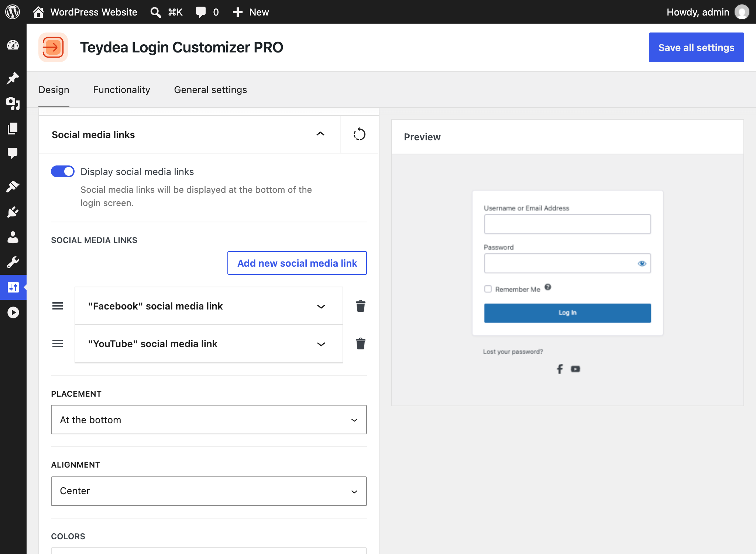Expand the Facebook social media link
The image size is (756, 554).
[x=209, y=306]
